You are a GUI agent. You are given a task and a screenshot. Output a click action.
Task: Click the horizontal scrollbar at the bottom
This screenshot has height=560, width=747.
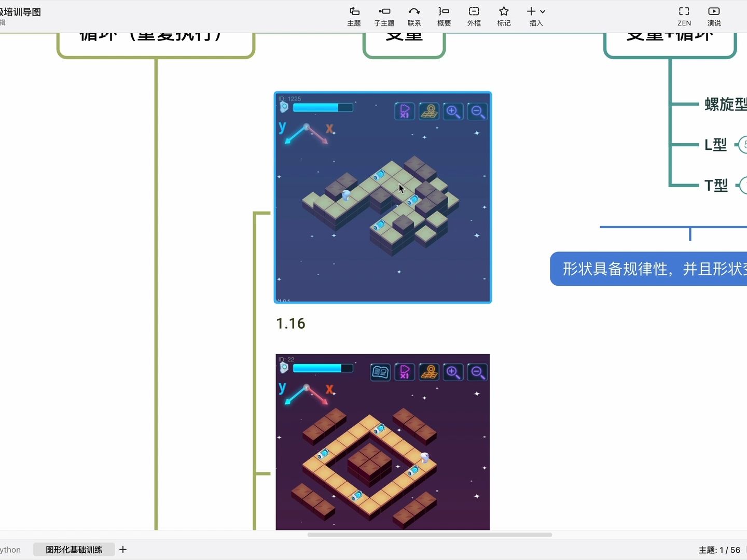[431, 535]
